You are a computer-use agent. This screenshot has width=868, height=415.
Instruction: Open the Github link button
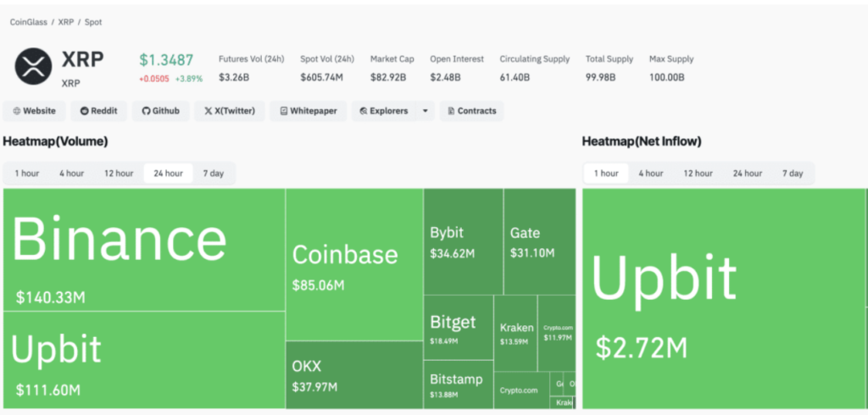coord(161,111)
